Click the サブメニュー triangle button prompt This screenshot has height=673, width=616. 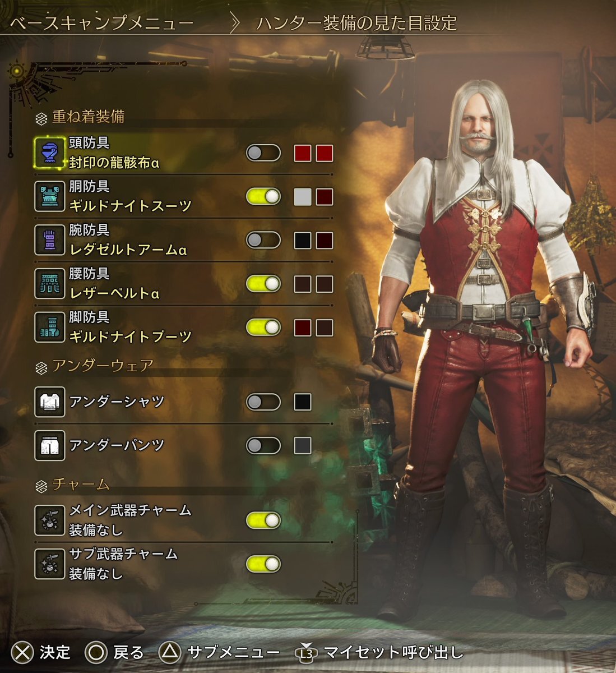click(x=219, y=652)
